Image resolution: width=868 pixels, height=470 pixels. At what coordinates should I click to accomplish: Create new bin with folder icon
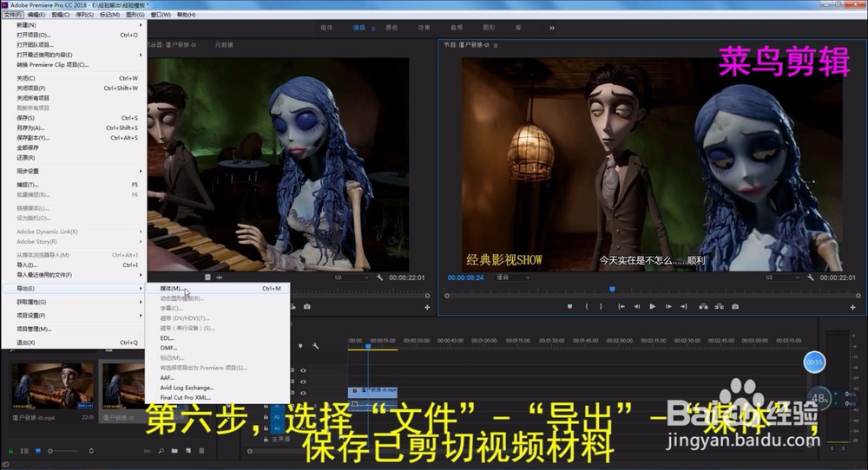pos(174,451)
